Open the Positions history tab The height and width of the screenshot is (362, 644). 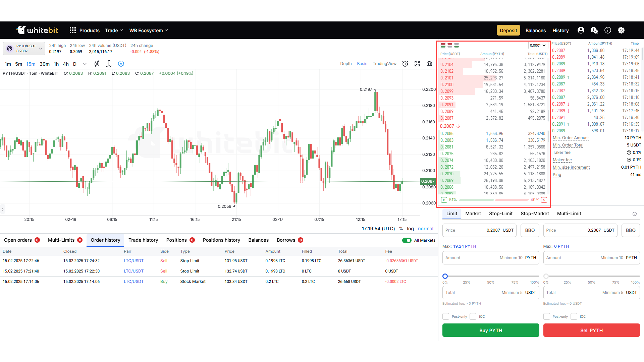222,240
